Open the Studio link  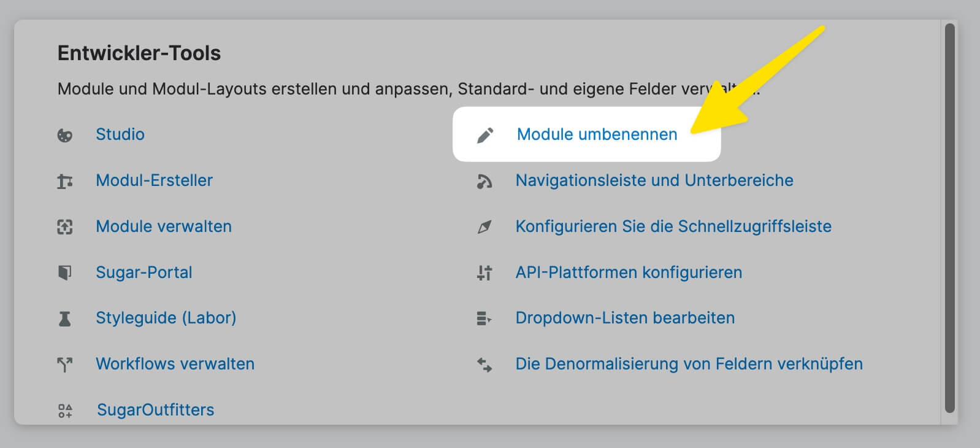pos(120,134)
